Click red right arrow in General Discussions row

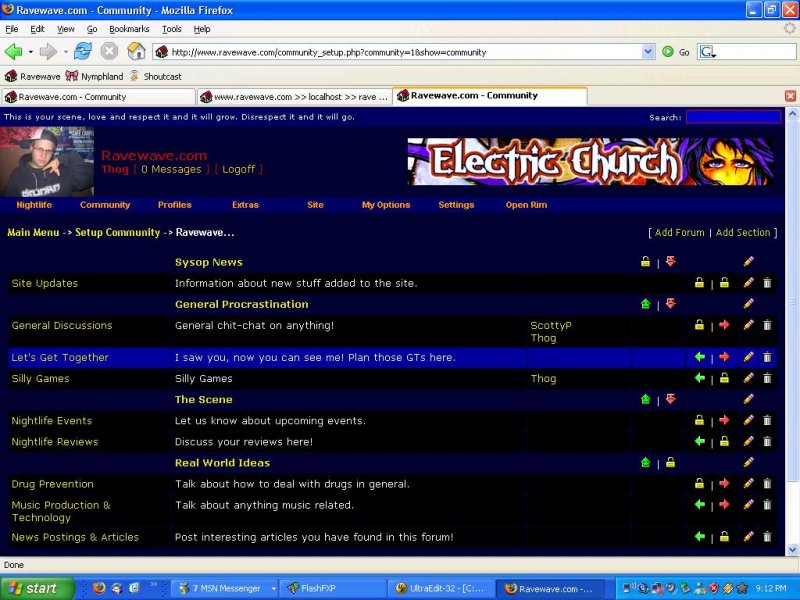[x=724, y=325]
